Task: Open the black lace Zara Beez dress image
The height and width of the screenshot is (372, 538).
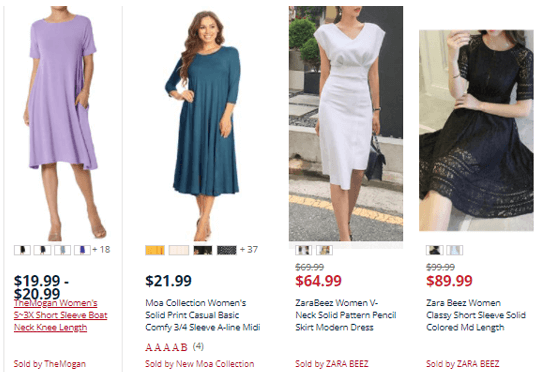Action: (x=476, y=130)
